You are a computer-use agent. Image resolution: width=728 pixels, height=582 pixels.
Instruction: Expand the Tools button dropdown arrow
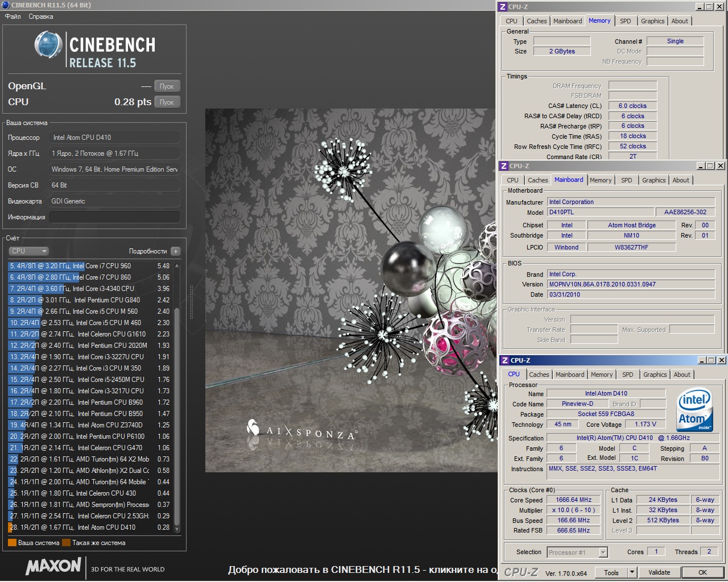pyautogui.click(x=632, y=572)
